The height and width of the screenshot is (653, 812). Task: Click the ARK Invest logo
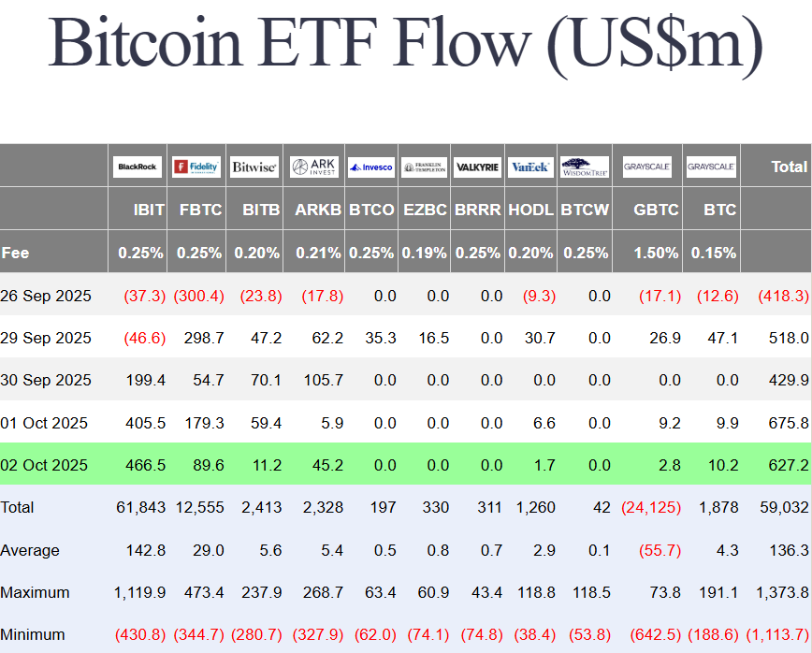coord(314,167)
